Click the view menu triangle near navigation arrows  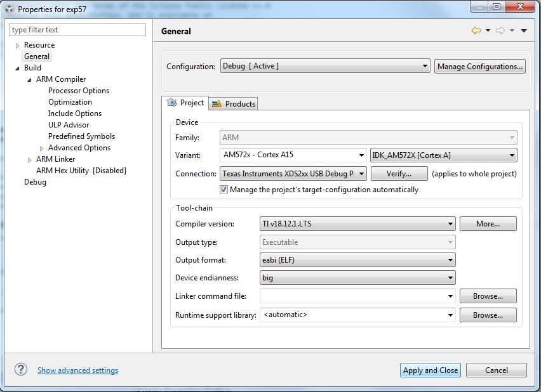pyautogui.click(x=523, y=30)
